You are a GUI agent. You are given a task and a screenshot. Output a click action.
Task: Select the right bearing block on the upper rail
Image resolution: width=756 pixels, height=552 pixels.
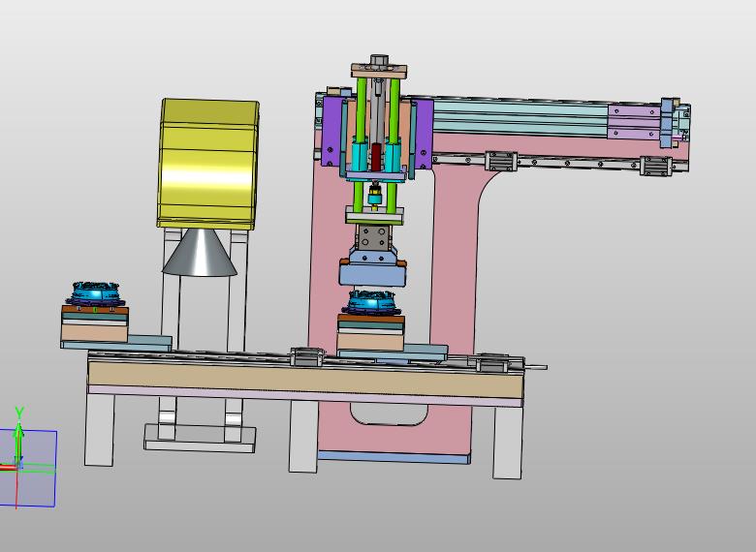coord(656,166)
